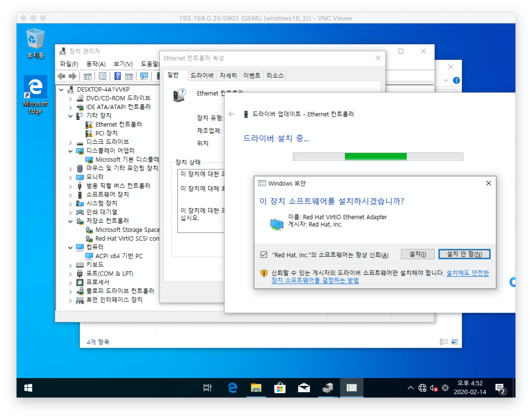
Task: Click the blue question mark help toolbar icon
Action: [118, 76]
